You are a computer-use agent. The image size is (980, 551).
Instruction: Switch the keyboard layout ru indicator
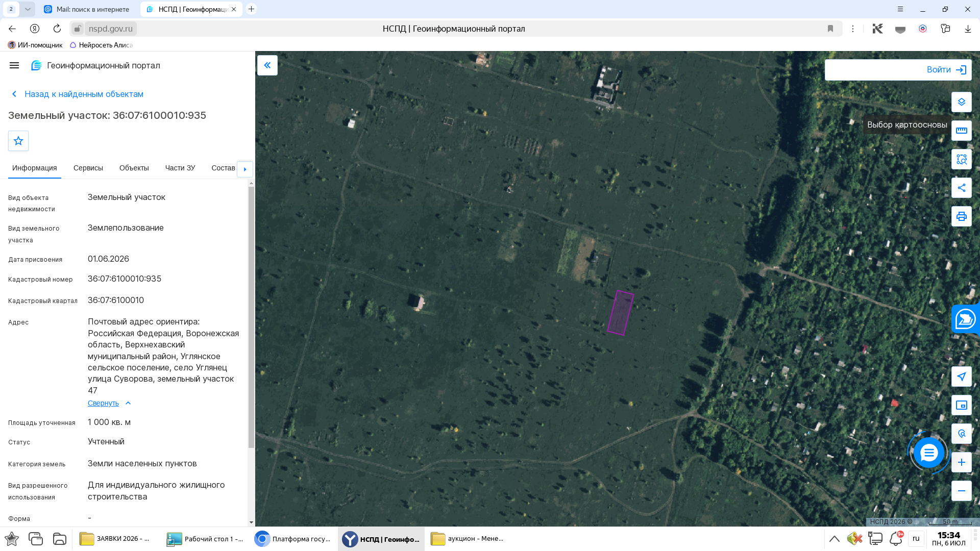916,539
